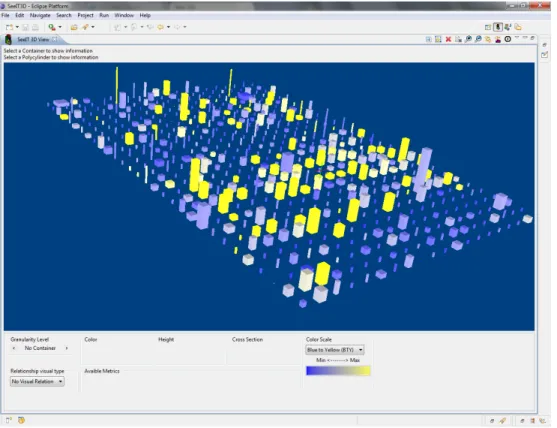Click the Open Perspective icon
The width and height of the screenshot is (557, 428).
488,27
